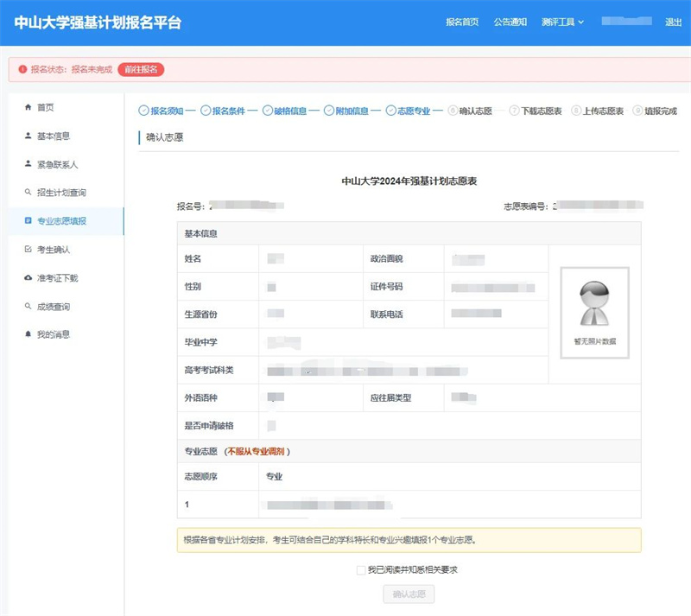
Task: Click the form icon beside 专业志愿填报
Action: point(29,220)
